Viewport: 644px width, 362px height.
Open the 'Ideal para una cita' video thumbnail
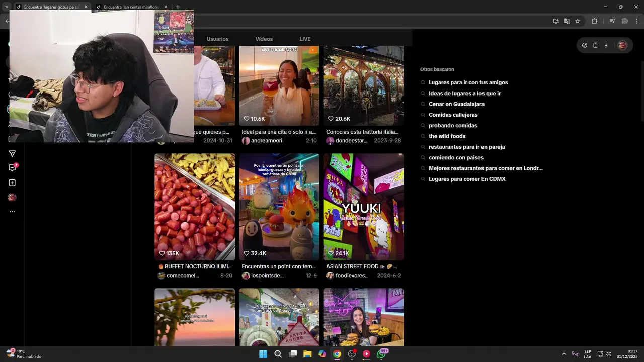(x=279, y=85)
